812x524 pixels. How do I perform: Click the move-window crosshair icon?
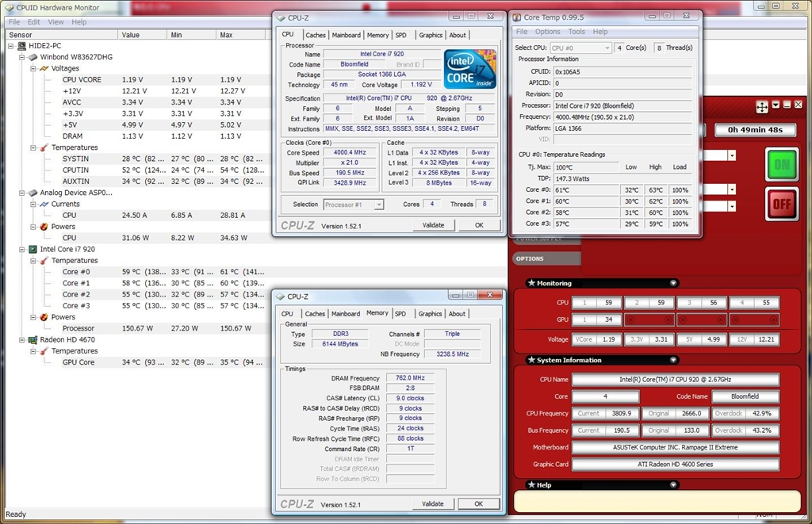coord(762,106)
